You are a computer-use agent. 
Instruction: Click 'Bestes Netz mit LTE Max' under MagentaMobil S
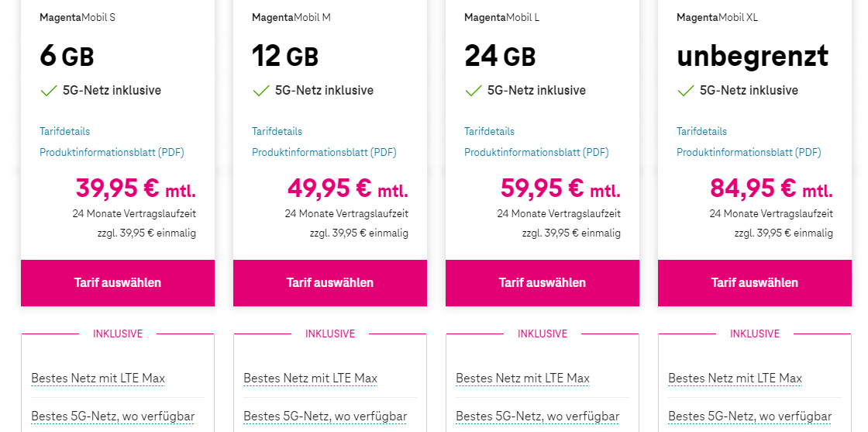[98, 378]
